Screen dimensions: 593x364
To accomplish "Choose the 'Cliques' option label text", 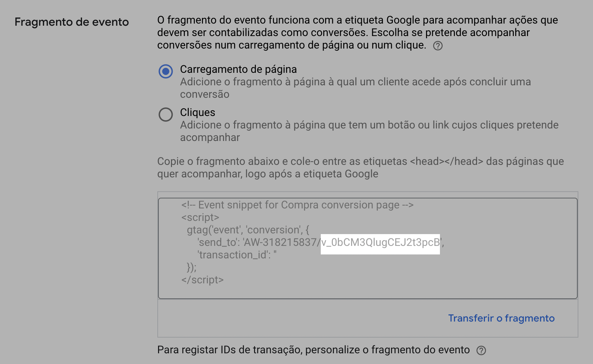I will pos(198,112).
